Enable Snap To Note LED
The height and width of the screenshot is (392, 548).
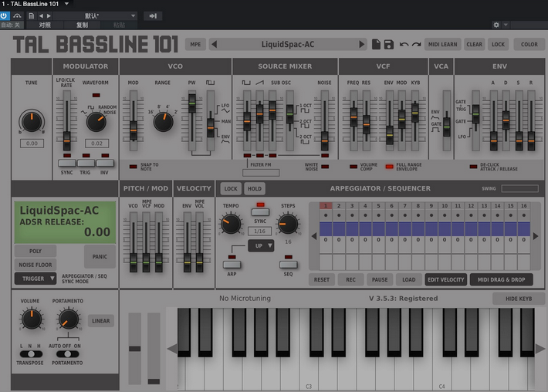coord(134,167)
